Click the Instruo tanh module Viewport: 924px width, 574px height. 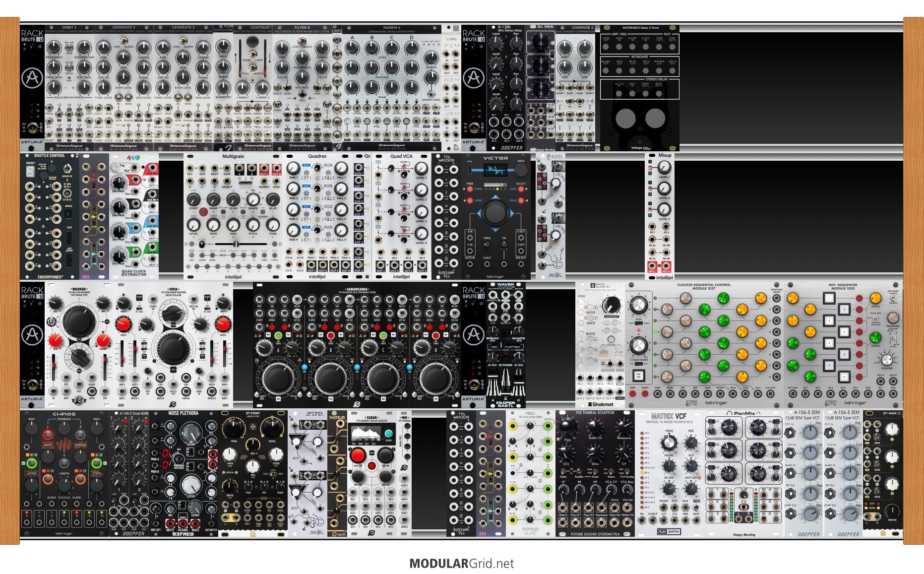[x=337, y=473]
